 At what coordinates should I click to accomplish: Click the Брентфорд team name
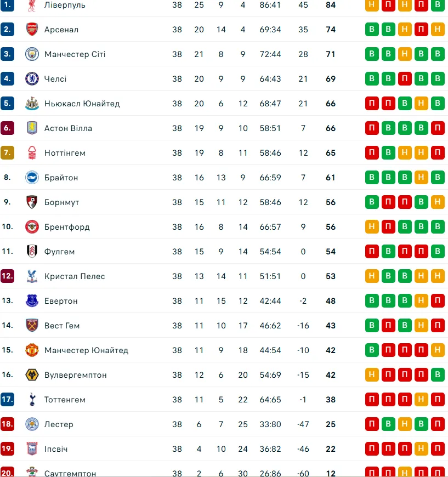click(x=67, y=227)
